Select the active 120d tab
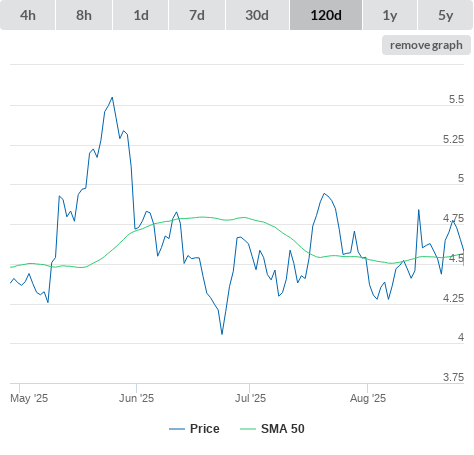 click(326, 15)
